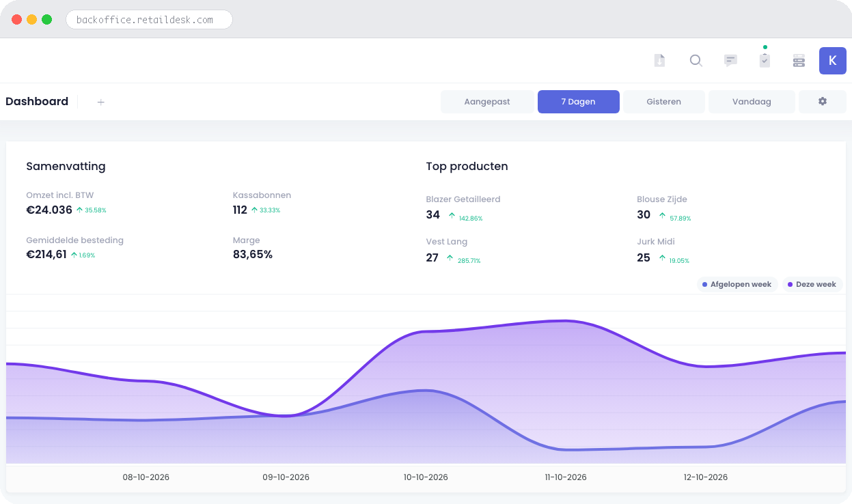852x504 pixels.
Task: Click the 10-10-2026 axis date
Action: tap(426, 477)
